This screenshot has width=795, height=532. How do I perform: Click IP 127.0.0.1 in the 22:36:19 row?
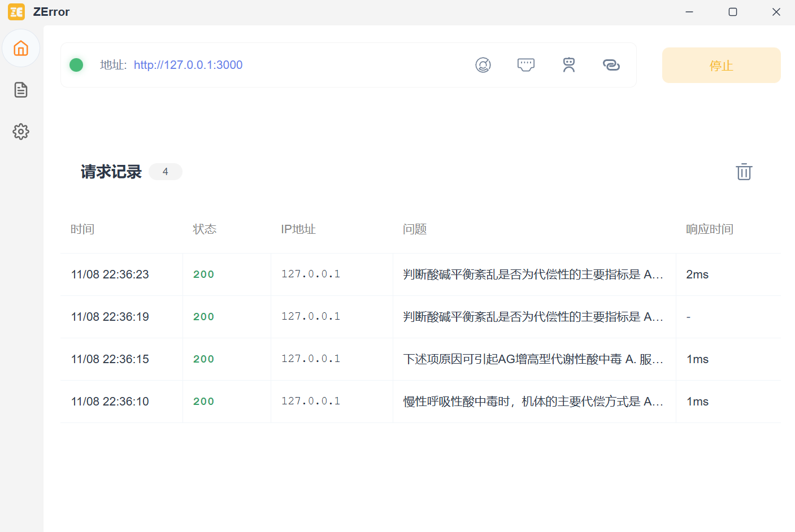(311, 316)
